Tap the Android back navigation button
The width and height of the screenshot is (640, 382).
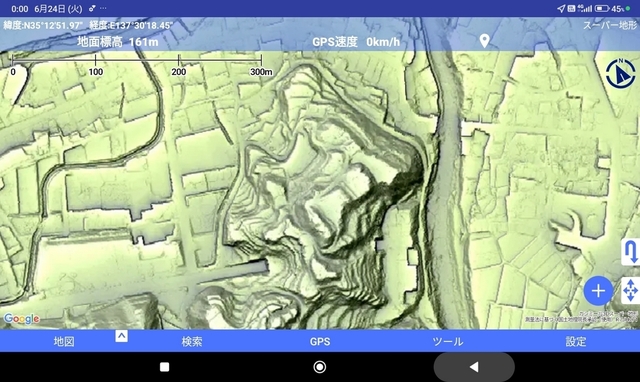(474, 367)
